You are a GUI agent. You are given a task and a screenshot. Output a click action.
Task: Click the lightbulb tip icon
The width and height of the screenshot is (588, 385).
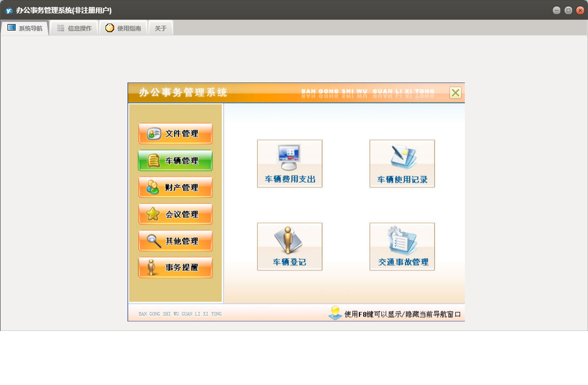click(x=335, y=313)
